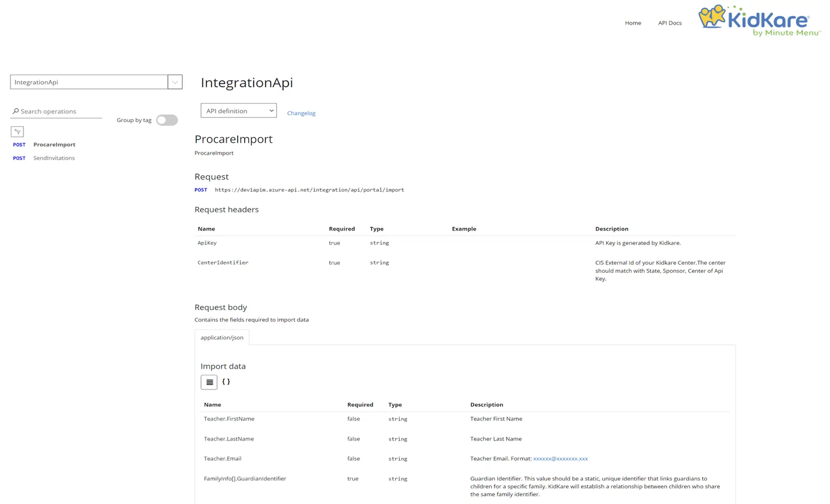The width and height of the screenshot is (830, 504).
Task: Click the Request headers heading
Action: pyautogui.click(x=227, y=209)
